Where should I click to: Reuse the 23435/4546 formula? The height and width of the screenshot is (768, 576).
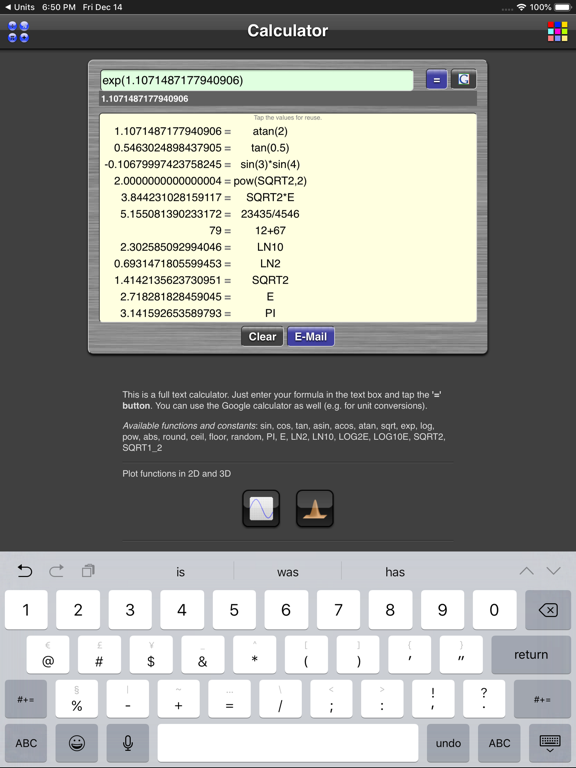(x=270, y=214)
